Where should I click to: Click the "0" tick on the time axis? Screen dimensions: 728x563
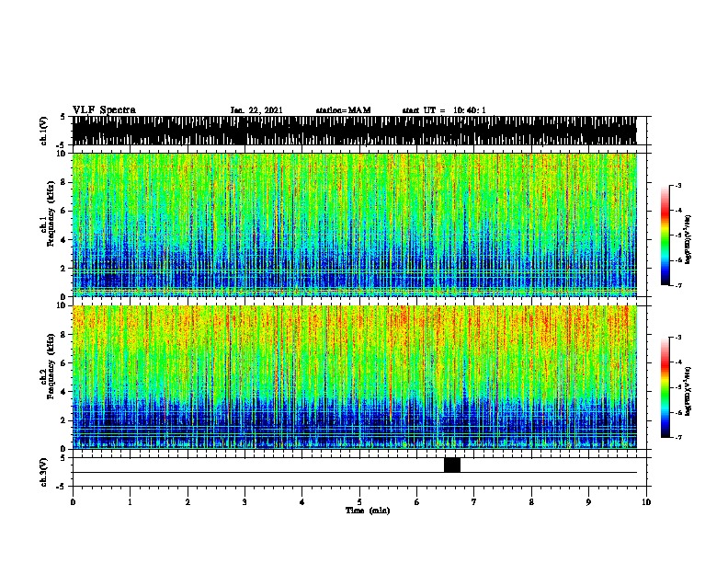pyautogui.click(x=73, y=502)
